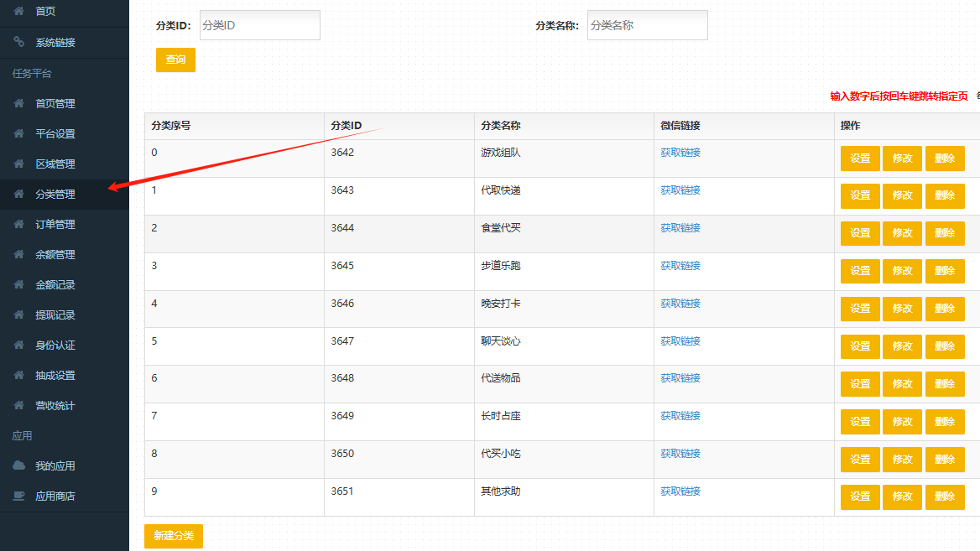Go to 身份认证 page
980x551 pixels.
pos(55,346)
